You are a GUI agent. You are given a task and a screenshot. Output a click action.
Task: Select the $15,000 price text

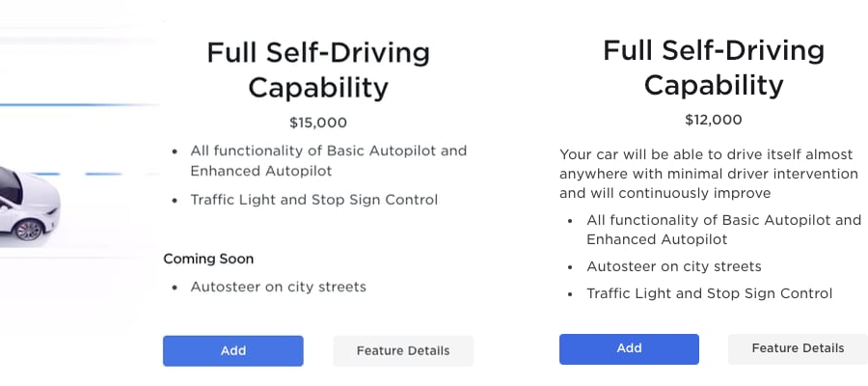pos(318,123)
